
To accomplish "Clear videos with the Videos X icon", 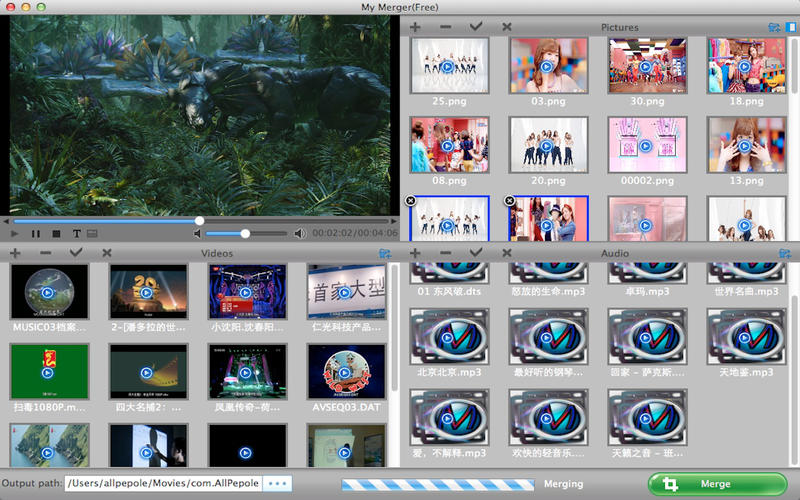I will (107, 253).
